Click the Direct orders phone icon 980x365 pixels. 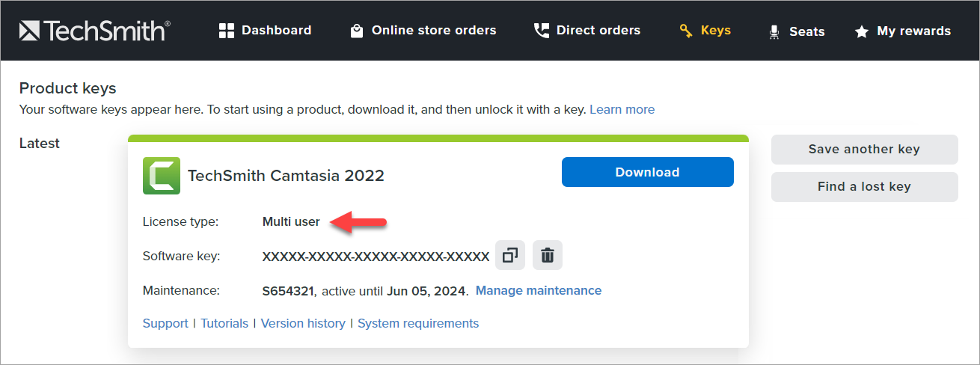pyautogui.click(x=541, y=31)
